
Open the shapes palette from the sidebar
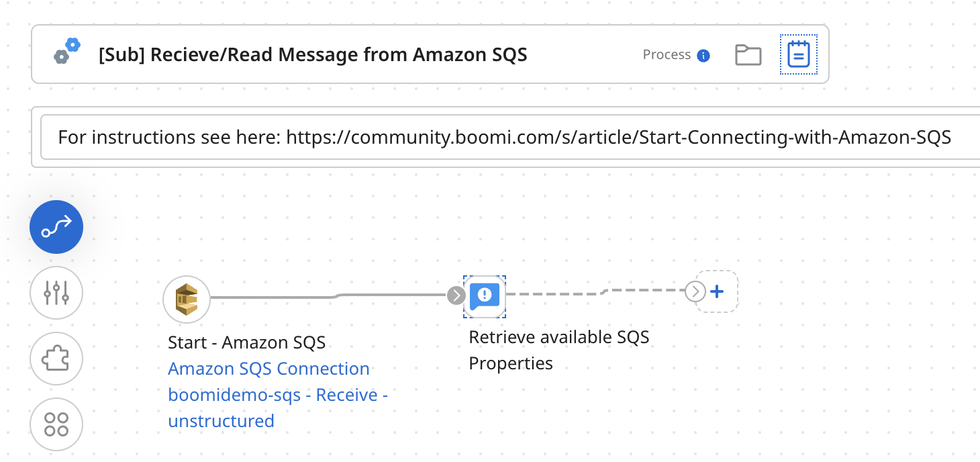coord(56,424)
